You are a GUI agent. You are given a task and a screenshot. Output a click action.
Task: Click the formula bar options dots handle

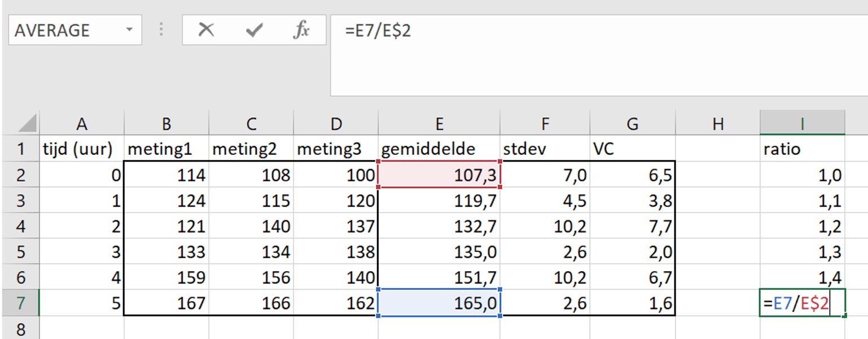(162, 30)
